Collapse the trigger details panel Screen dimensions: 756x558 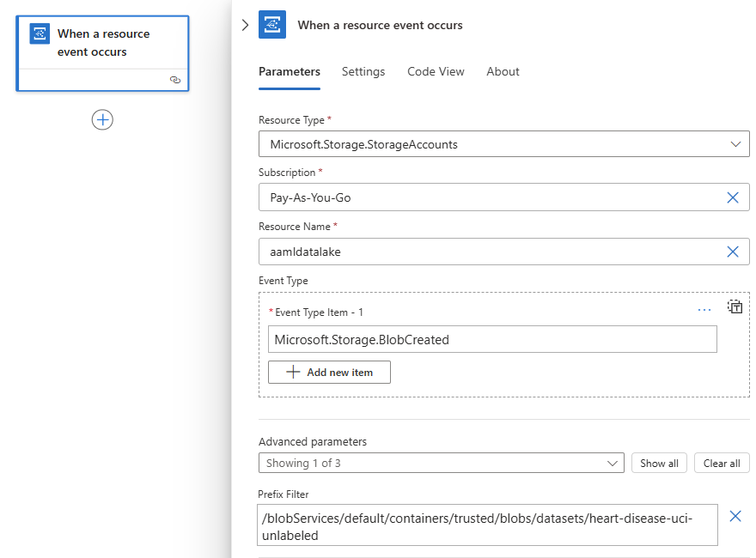point(245,25)
